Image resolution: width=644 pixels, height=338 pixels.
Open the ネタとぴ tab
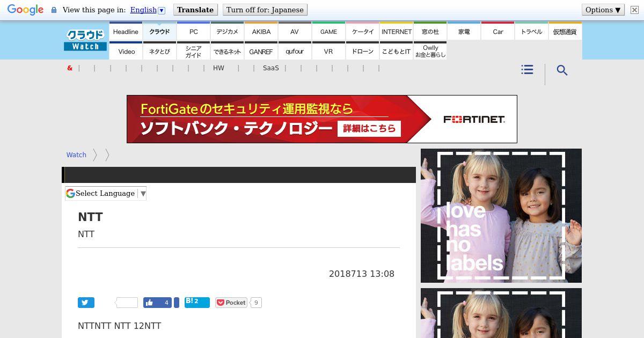pos(159,52)
